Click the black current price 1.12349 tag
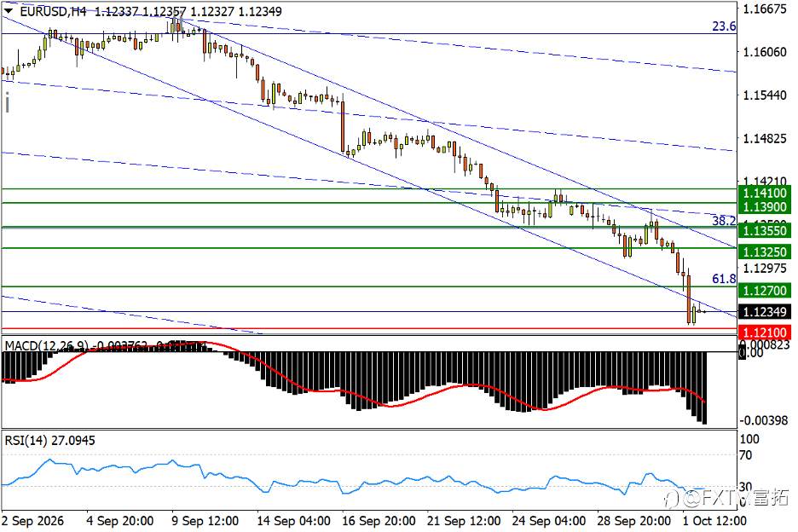798x532 pixels. pyautogui.click(x=765, y=311)
